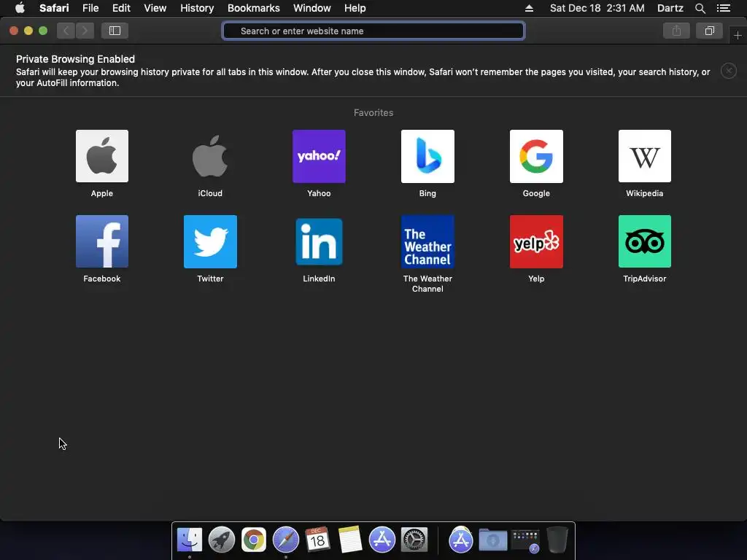Viewport: 747px width, 560px height.
Task: Click the Safari compass icon in the Dock
Action: coord(285,540)
